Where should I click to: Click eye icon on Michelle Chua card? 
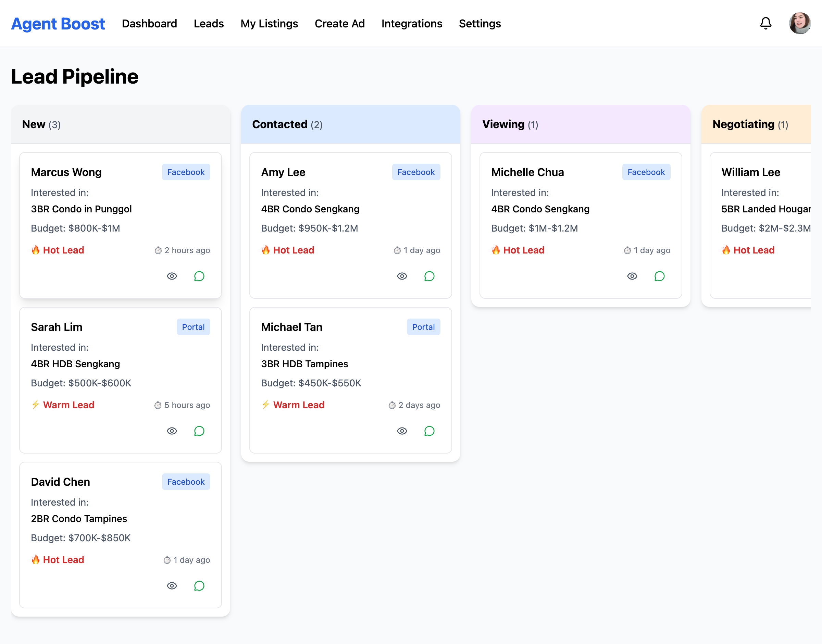632,276
